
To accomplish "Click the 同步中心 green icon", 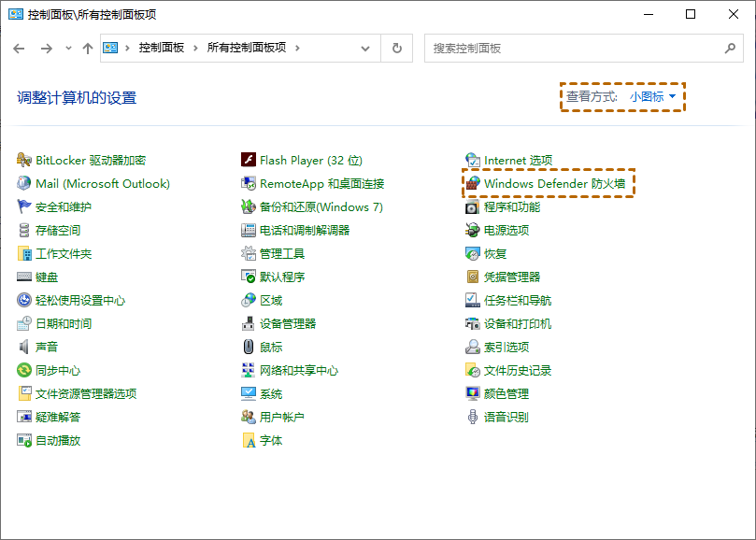I will tap(23, 370).
